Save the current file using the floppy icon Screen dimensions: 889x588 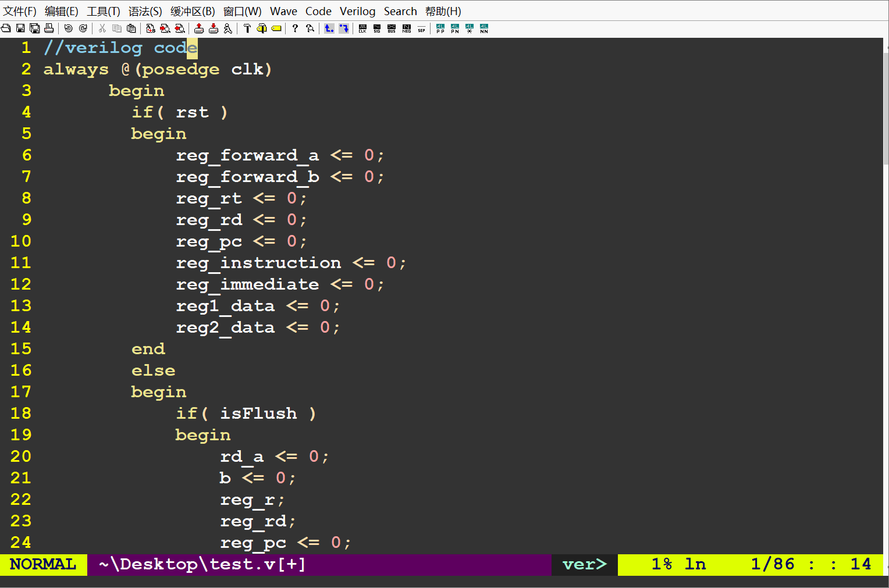[x=20, y=28]
